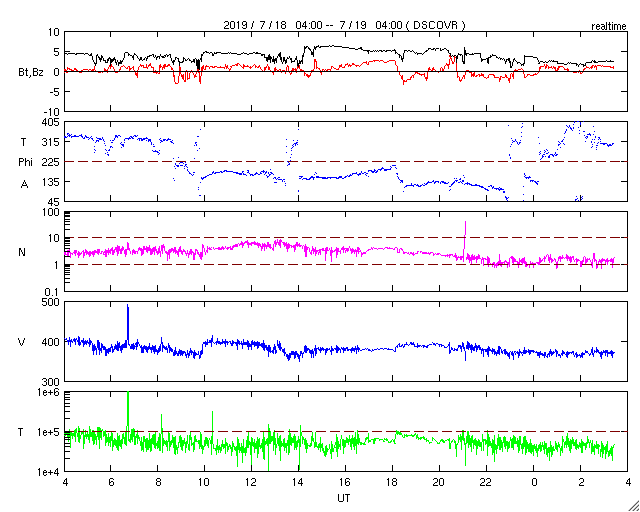Viewport: 640px width, 512px height.
Task: Click the "Phi" axis label
Action: (x=25, y=163)
